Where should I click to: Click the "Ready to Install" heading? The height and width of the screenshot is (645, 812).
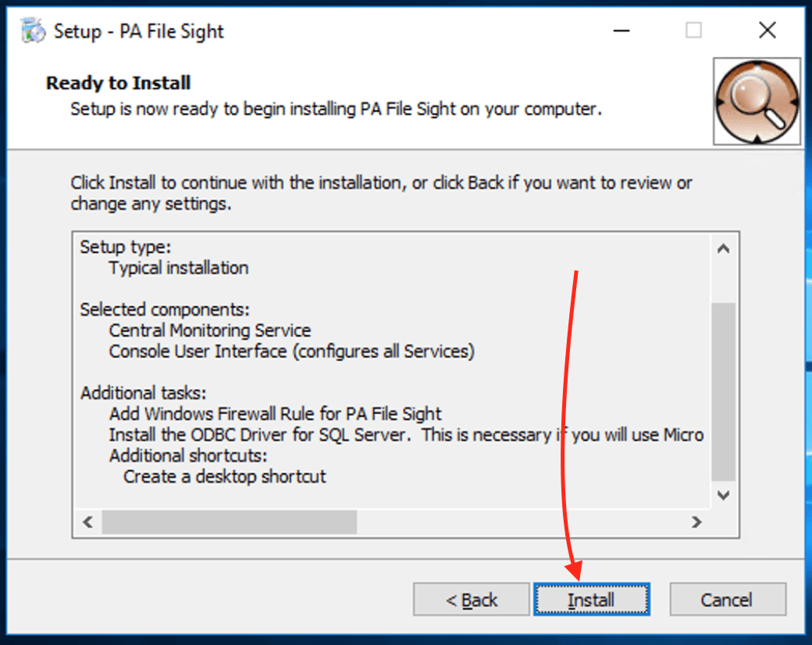119,83
